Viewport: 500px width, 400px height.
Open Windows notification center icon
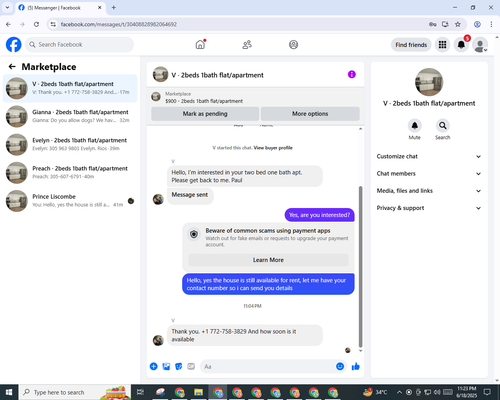(487, 392)
